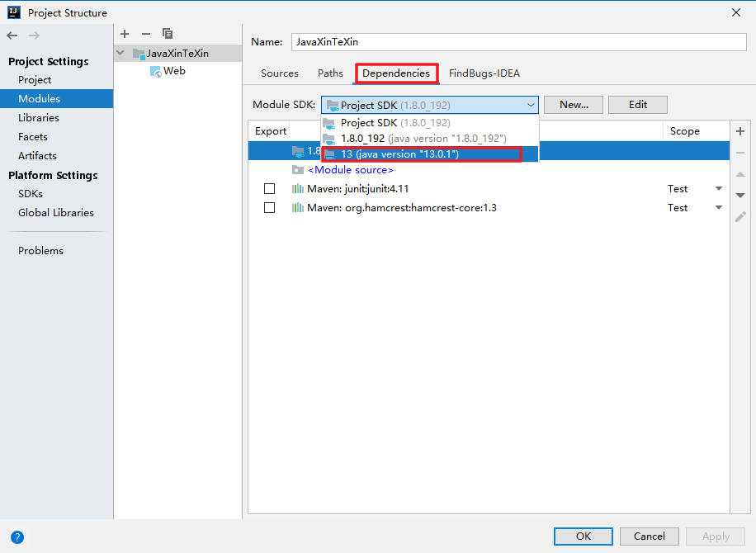Screen dimensions: 756x553
Task: Open Facets settings
Action: click(33, 136)
